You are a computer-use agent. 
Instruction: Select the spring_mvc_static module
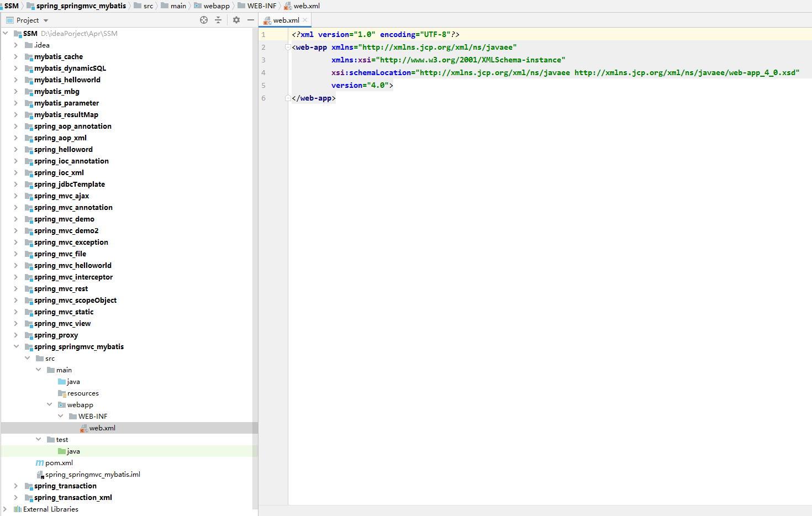click(64, 312)
